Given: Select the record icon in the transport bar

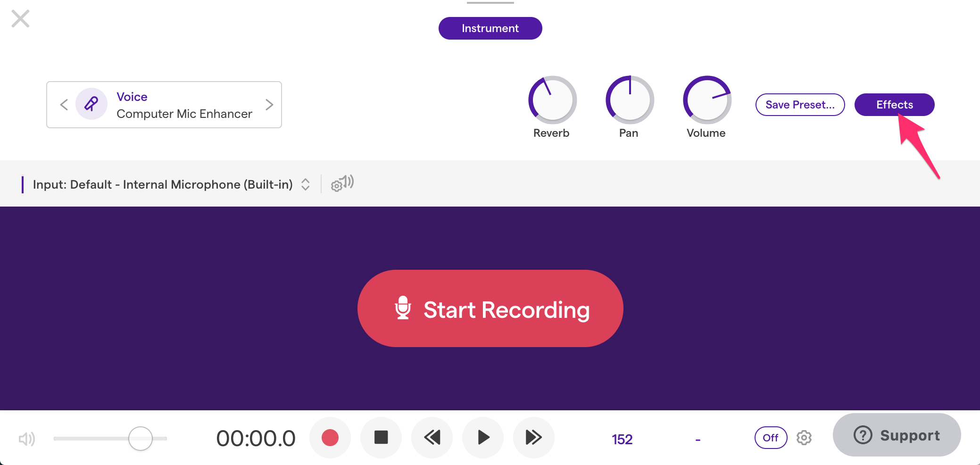Looking at the screenshot, I should [330, 438].
